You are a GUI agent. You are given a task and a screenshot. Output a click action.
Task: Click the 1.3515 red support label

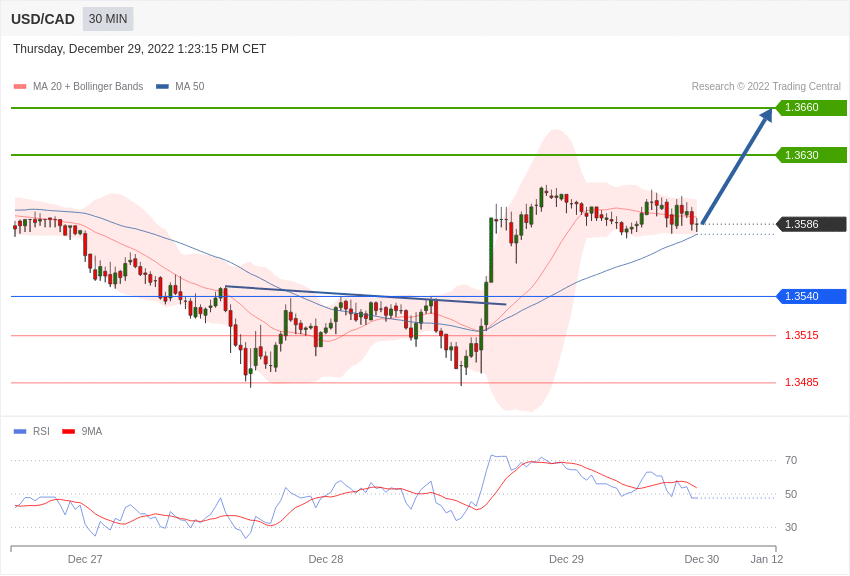coord(802,335)
